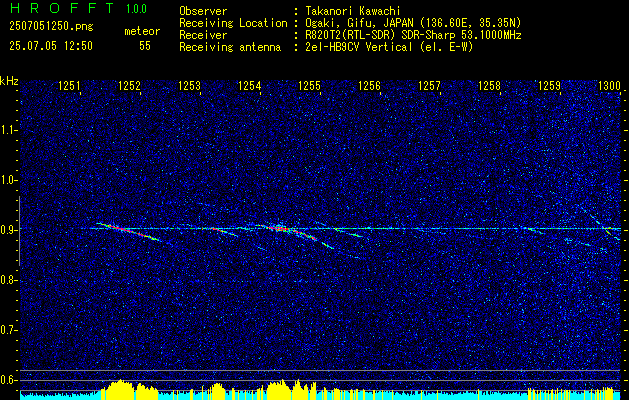The width and height of the screenshot is (629, 400).
Task: Click the version number 1.0.0
Action: pos(136,8)
